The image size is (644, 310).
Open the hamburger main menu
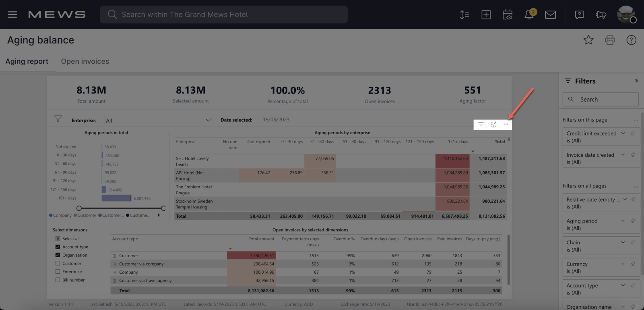click(12, 15)
